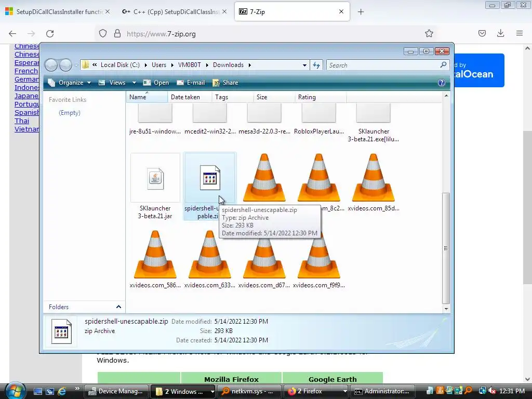The image size is (532, 399).
Task: Click Firefox back button
Action: [x=12, y=34]
